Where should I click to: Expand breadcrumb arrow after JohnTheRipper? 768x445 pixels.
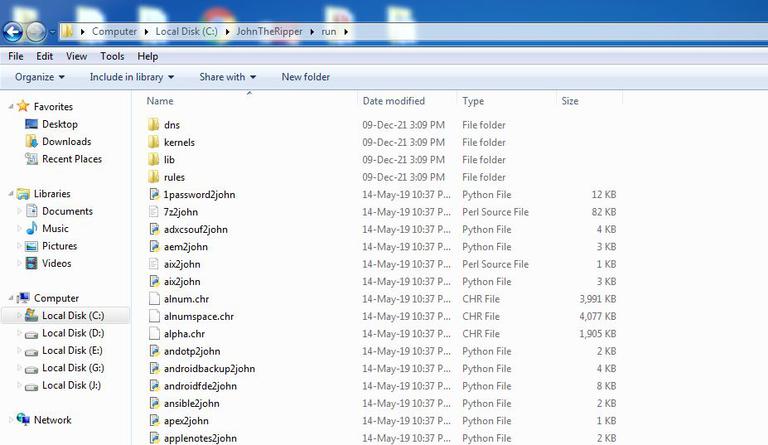click(312, 32)
